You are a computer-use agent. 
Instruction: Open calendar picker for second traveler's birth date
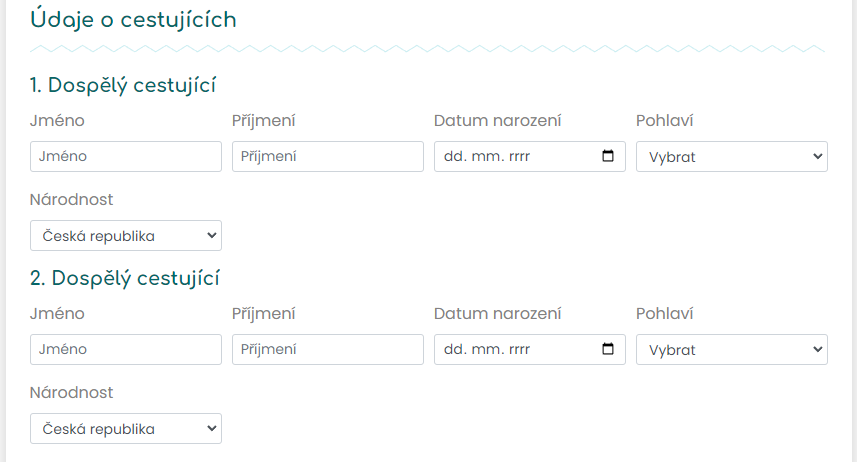point(608,349)
